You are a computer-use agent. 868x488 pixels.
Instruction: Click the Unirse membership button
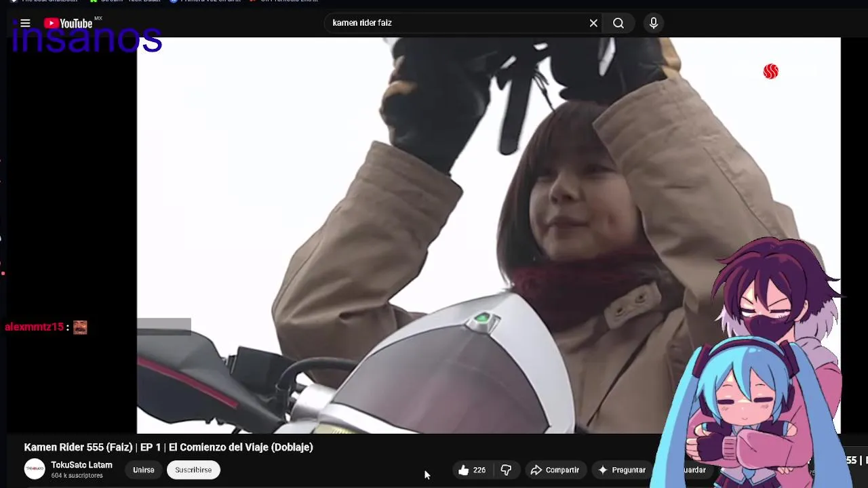point(144,470)
